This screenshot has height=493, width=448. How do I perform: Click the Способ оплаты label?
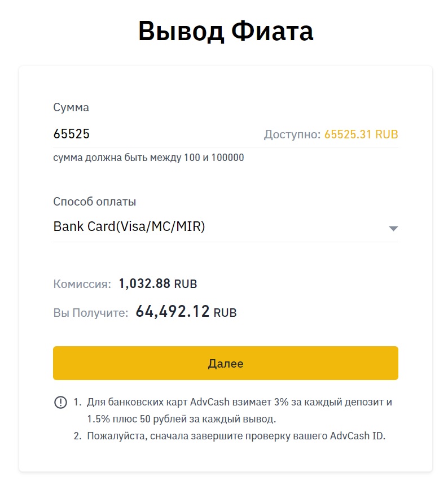point(95,202)
